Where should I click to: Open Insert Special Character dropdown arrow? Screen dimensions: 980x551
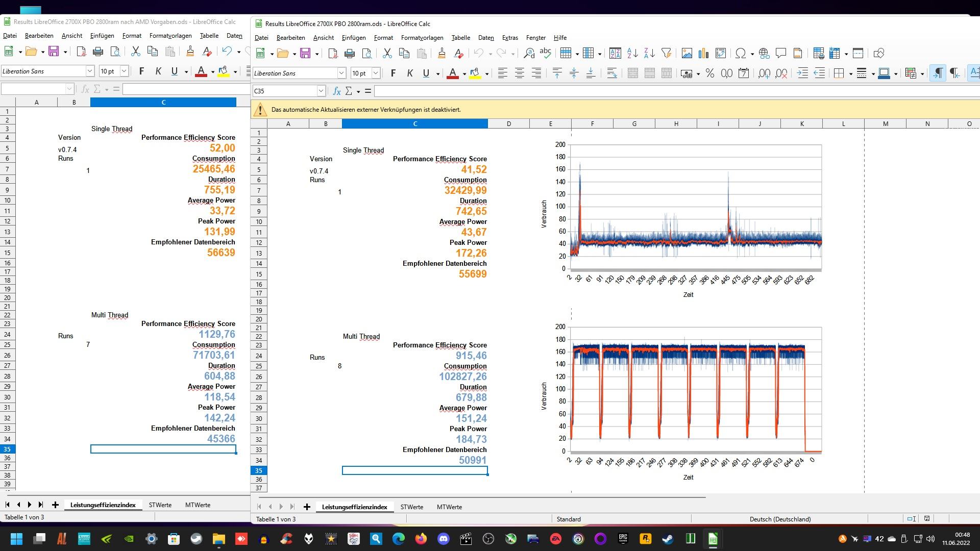coord(752,54)
